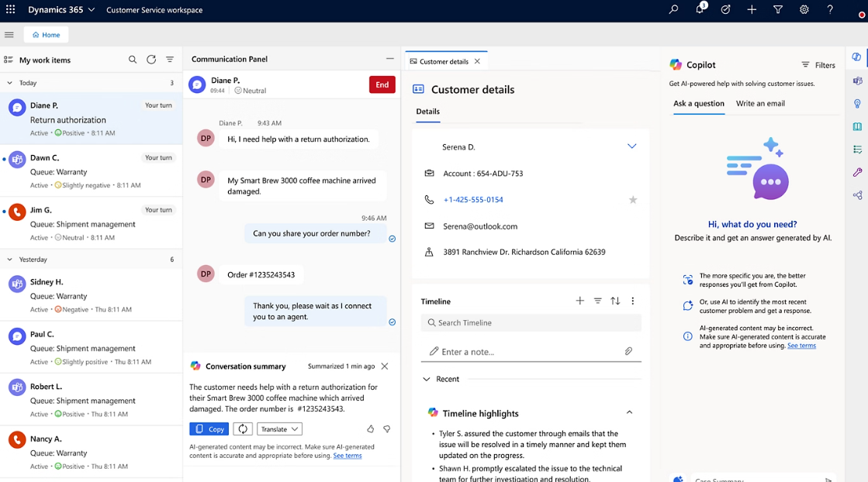Screen dimensions: 868x482
Task: Open the help question mark icon
Action: click(x=830, y=9)
